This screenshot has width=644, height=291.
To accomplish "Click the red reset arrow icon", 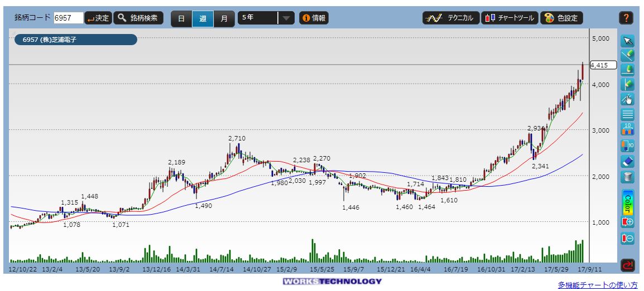I will pyautogui.click(x=627, y=265).
